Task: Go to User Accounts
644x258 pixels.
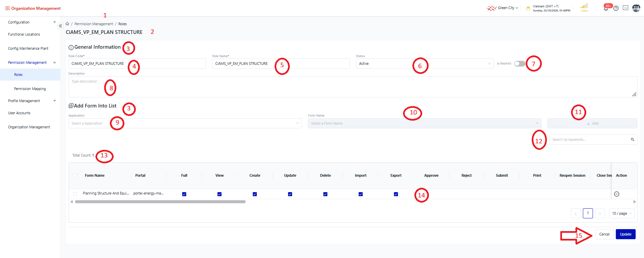Action: click(x=19, y=113)
